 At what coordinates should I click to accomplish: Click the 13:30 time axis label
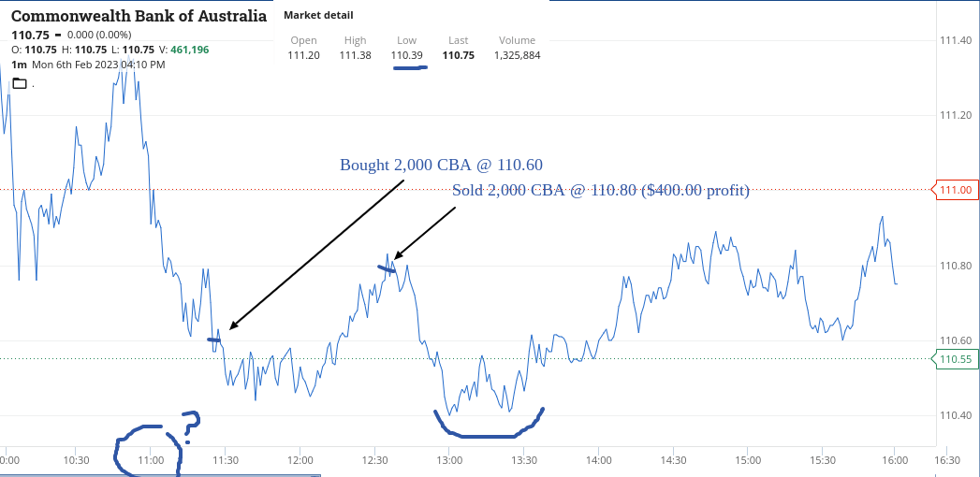(x=524, y=460)
